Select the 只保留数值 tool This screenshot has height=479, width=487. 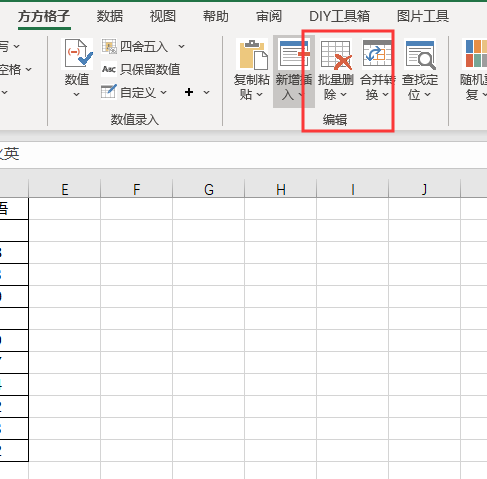point(140,69)
